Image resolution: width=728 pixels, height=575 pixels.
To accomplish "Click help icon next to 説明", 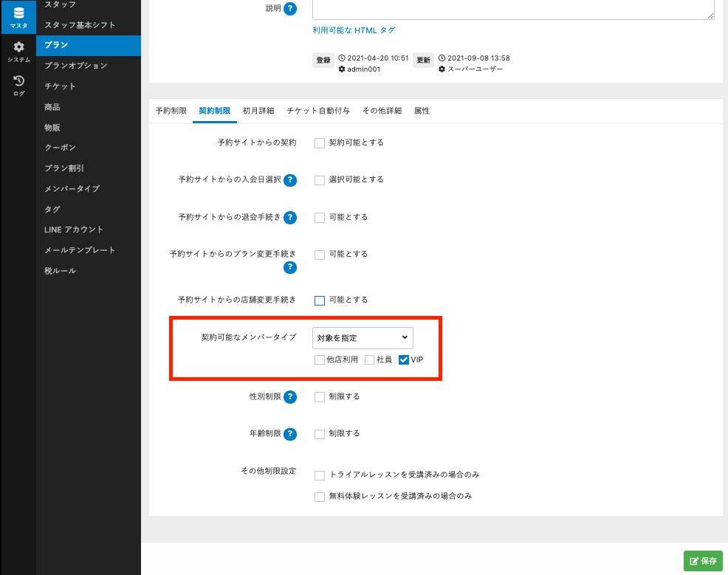I will pos(290,9).
